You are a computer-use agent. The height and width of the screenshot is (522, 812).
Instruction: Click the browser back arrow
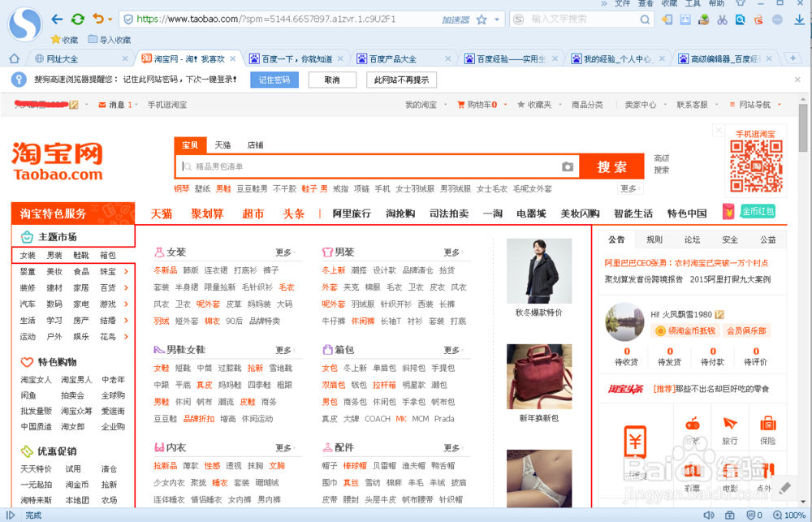pyautogui.click(x=57, y=19)
